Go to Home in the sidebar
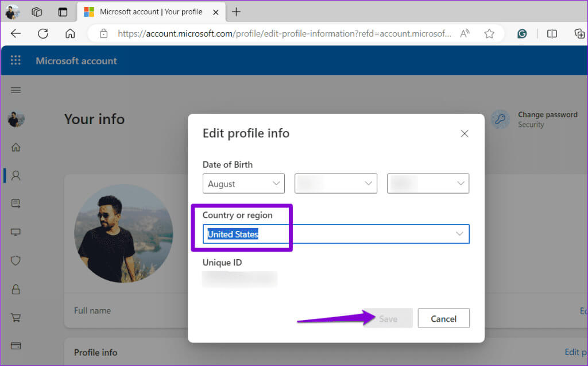 point(16,147)
